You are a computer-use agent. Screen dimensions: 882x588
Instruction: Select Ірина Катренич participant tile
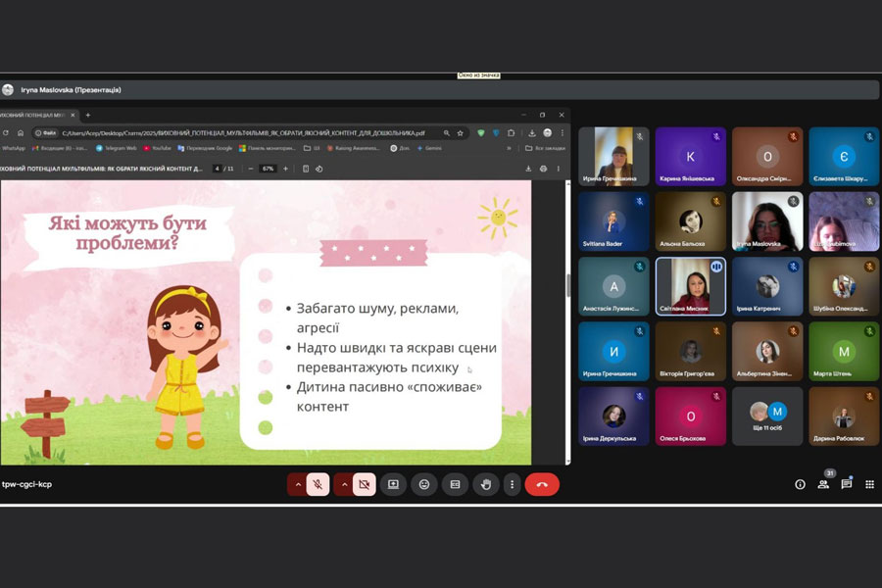pyautogui.click(x=767, y=286)
